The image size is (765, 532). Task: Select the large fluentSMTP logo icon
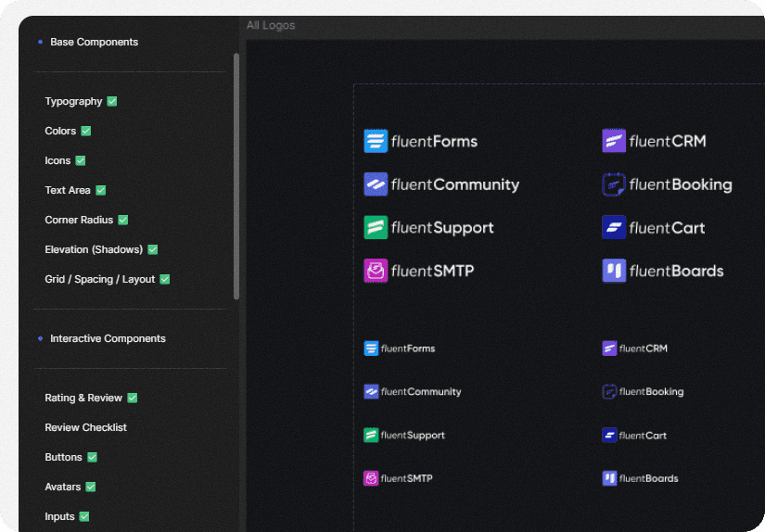tap(376, 271)
